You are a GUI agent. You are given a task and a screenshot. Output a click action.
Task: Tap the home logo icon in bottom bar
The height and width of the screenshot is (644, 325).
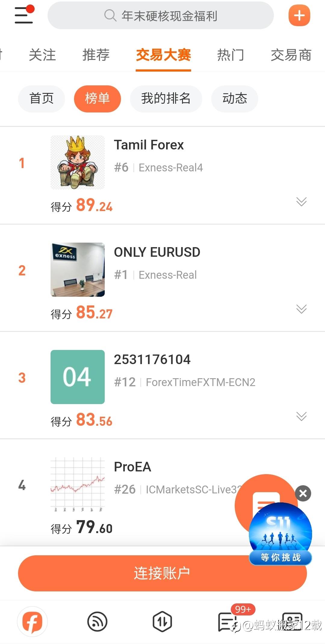coord(32,622)
